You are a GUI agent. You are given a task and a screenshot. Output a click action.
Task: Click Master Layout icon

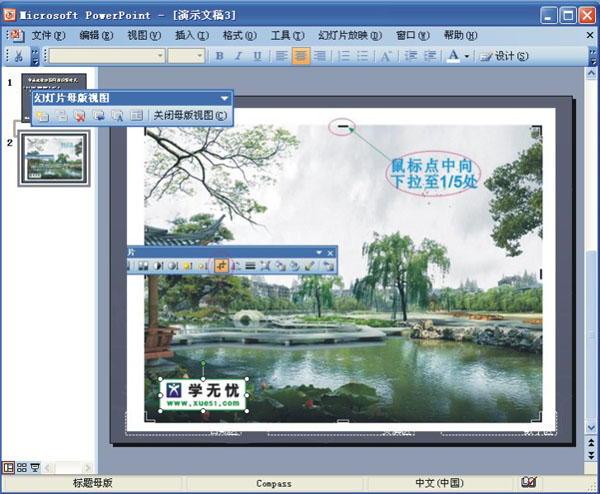coord(136,116)
